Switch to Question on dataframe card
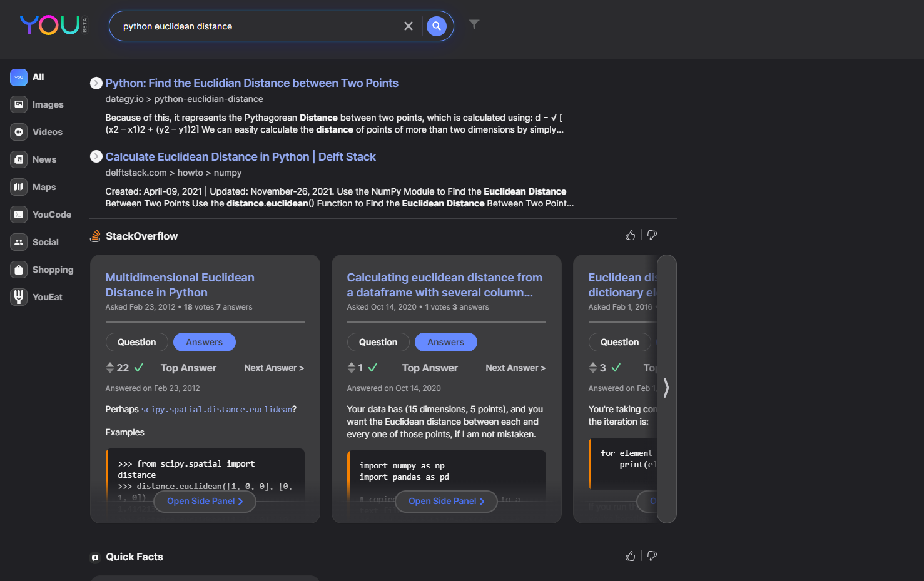 click(378, 342)
